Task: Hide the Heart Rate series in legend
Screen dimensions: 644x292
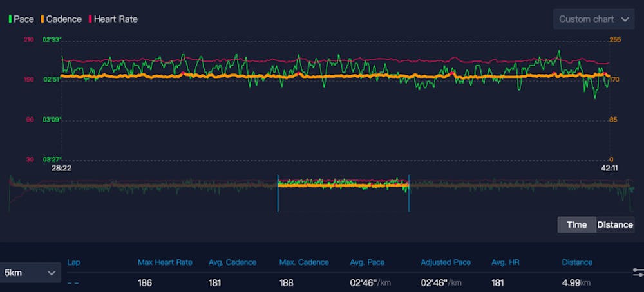Action: point(114,19)
